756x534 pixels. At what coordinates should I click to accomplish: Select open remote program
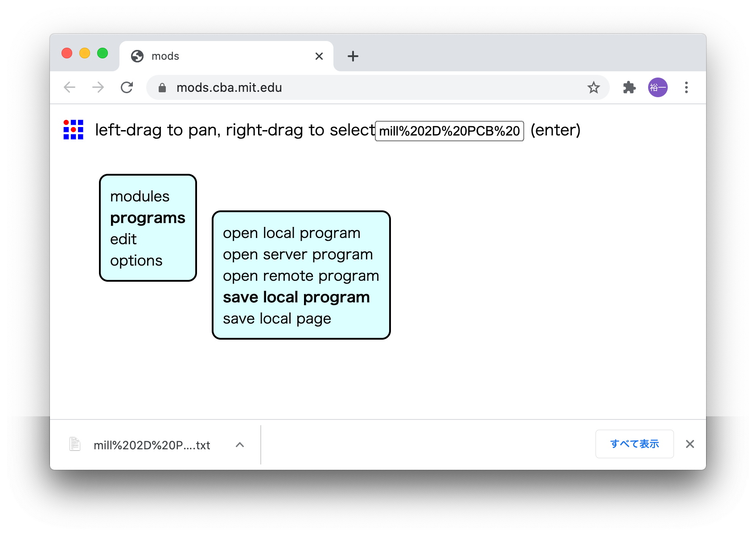[301, 276]
